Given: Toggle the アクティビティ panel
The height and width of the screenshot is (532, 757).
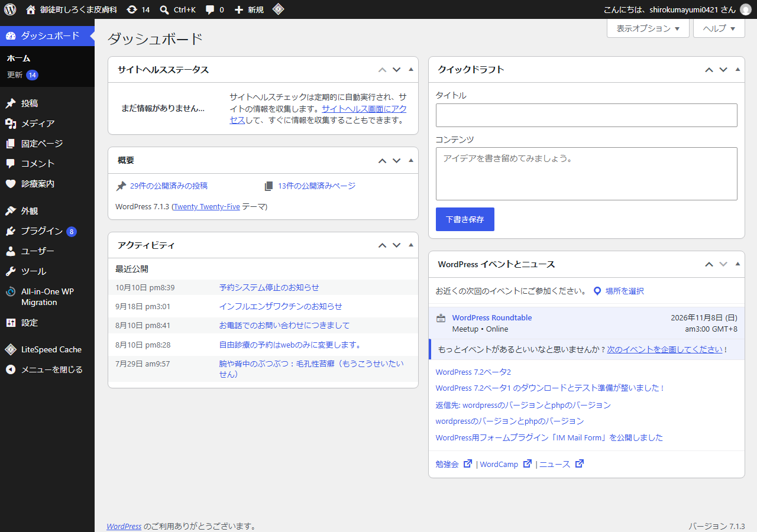Looking at the screenshot, I should pyautogui.click(x=411, y=245).
